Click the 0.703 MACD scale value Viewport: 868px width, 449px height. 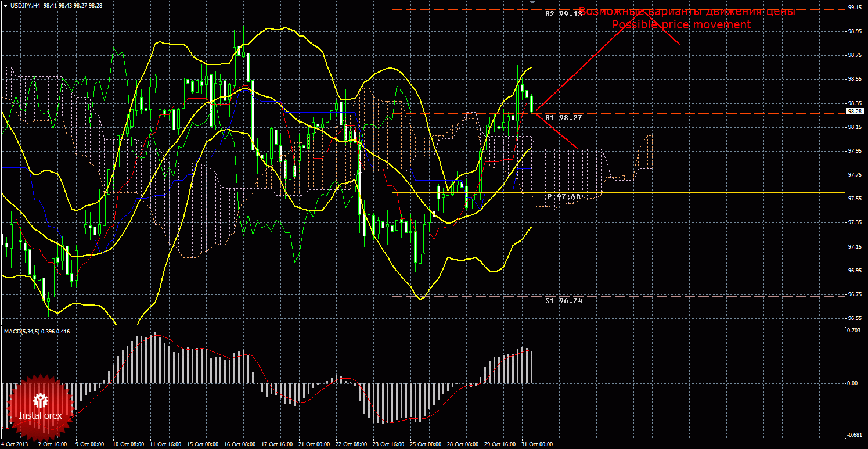pos(853,330)
